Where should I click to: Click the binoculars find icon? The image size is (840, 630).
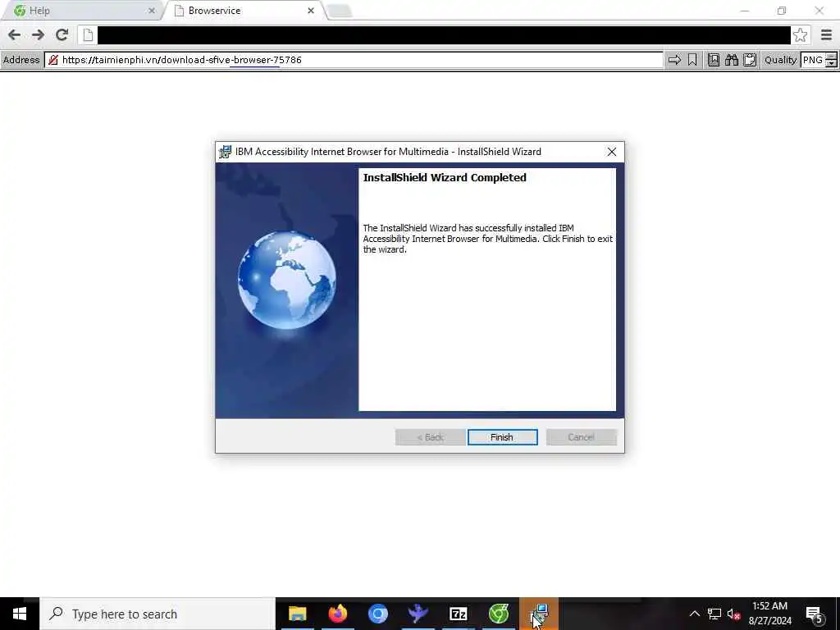(x=732, y=60)
